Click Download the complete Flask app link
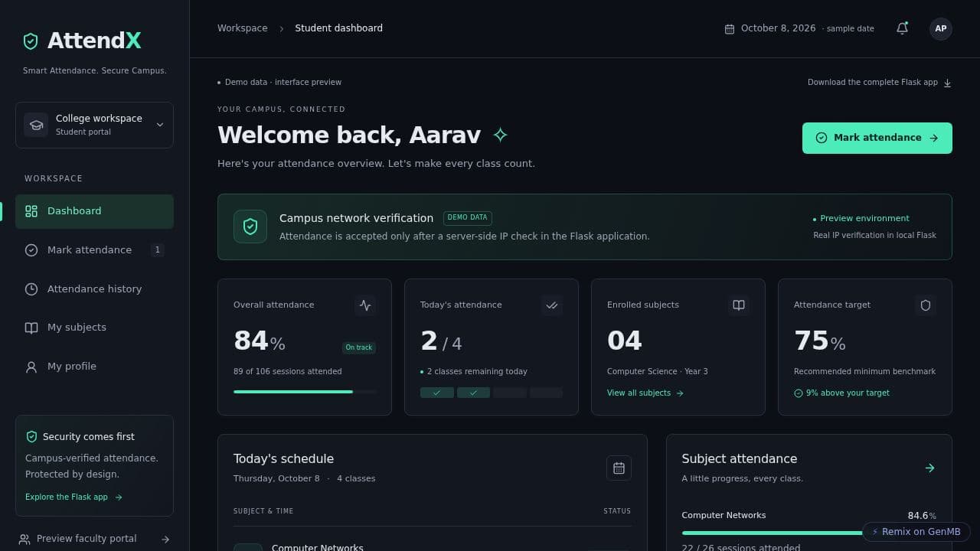980x551 pixels. click(880, 83)
